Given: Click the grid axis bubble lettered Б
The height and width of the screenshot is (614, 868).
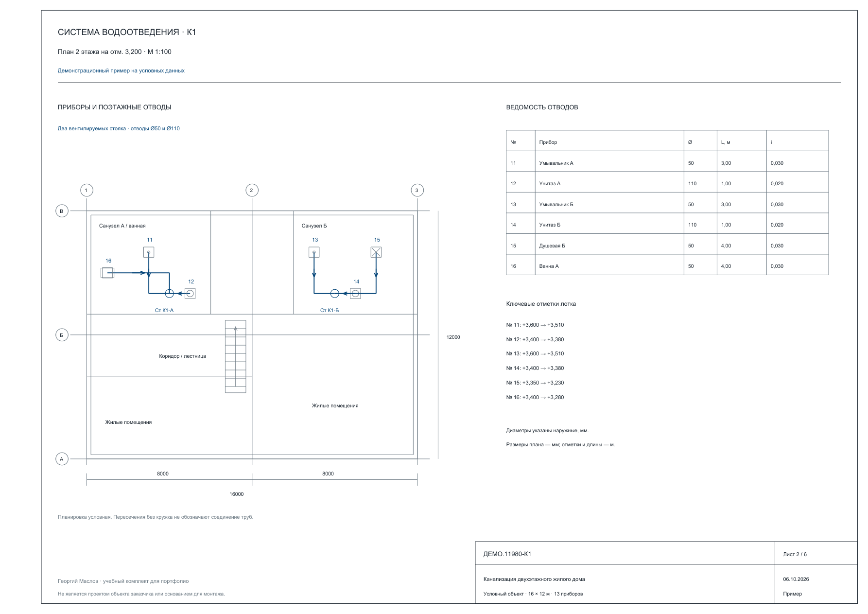Looking at the screenshot, I should coord(62,335).
